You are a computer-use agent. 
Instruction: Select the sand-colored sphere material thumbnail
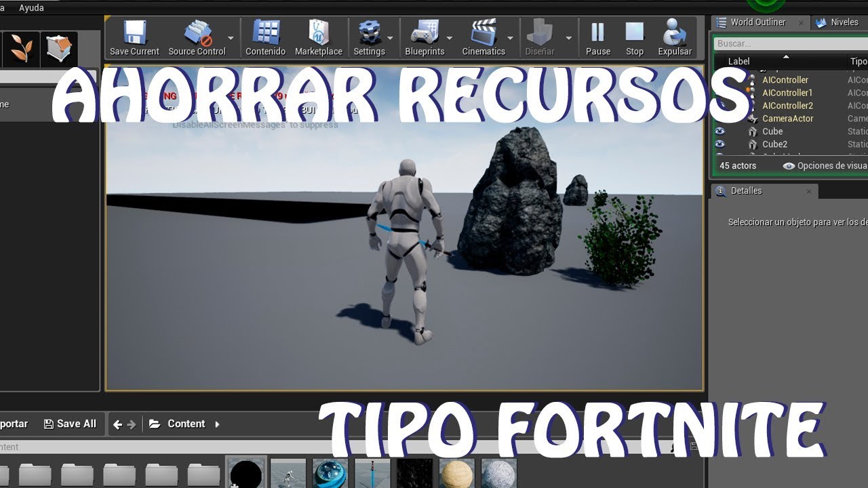(456, 473)
